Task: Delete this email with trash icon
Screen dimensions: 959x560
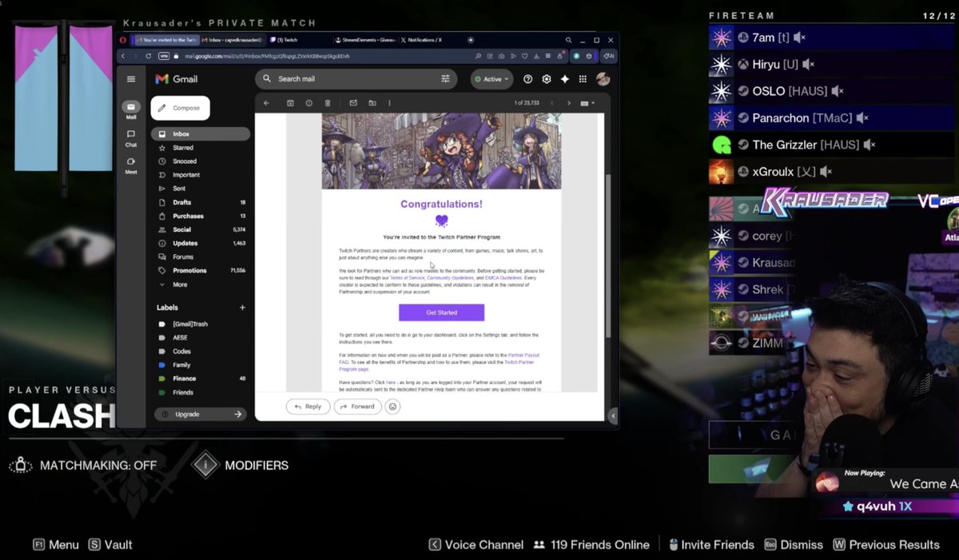Action: coord(328,103)
